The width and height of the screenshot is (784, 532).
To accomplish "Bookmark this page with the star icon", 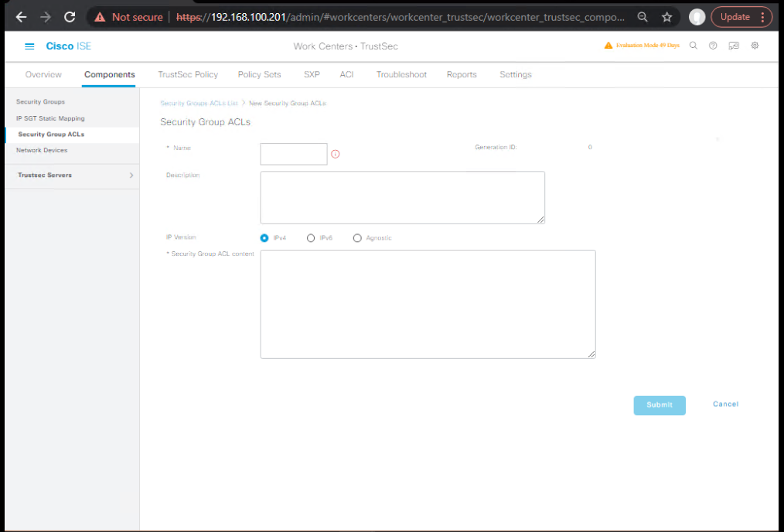I will (x=667, y=17).
